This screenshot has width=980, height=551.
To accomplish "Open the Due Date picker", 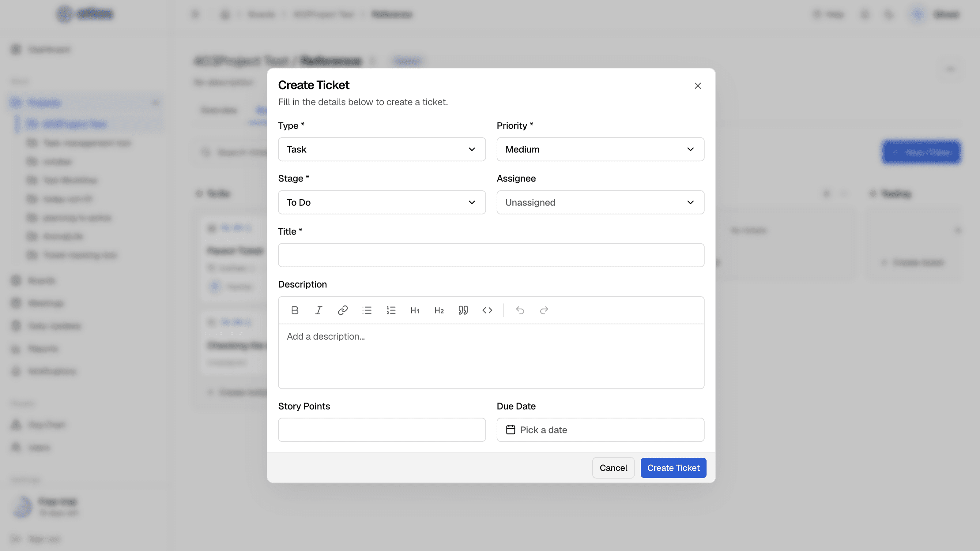I will pos(600,430).
